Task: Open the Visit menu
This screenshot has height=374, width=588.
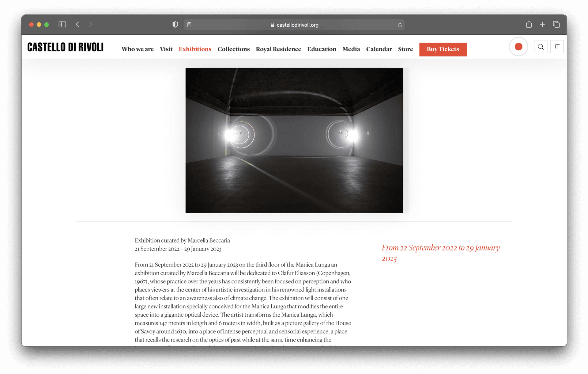Action: (x=166, y=49)
